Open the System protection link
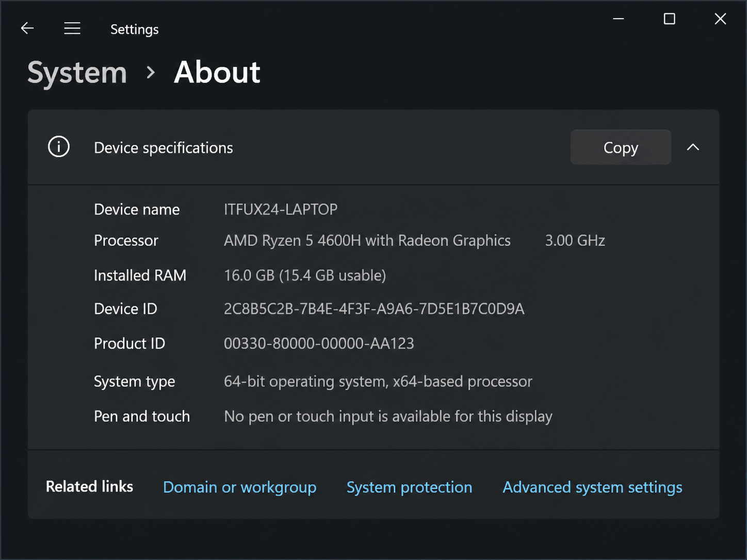The height and width of the screenshot is (560, 747). 409,487
